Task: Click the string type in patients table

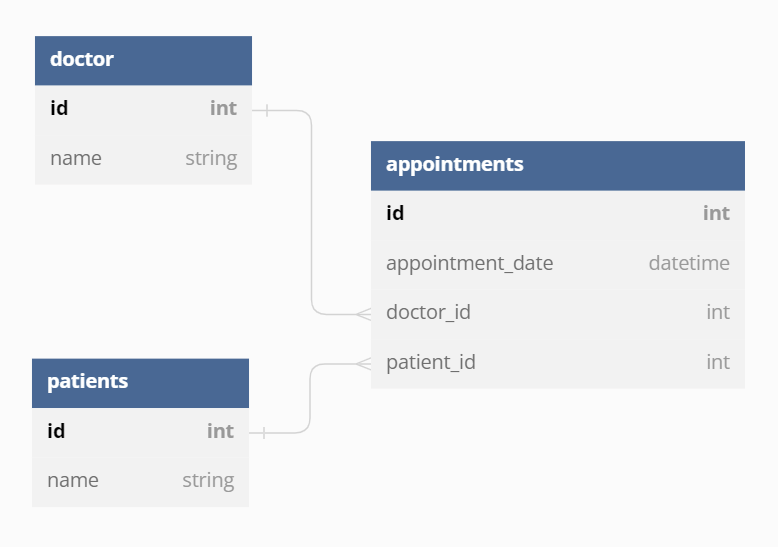Action: coord(208,480)
